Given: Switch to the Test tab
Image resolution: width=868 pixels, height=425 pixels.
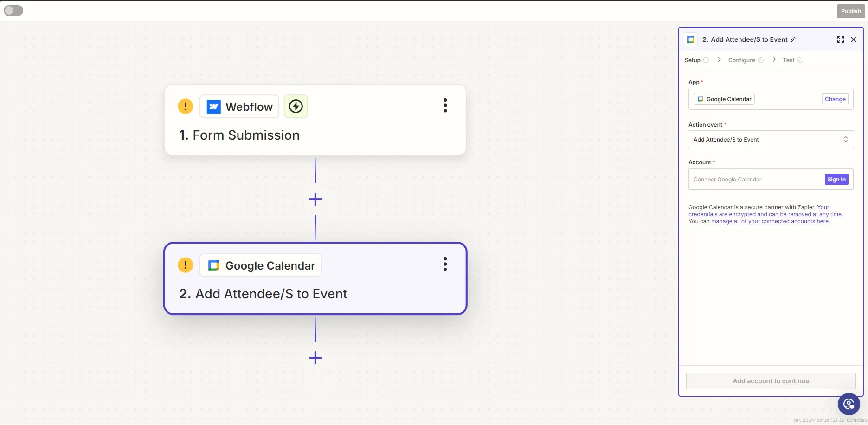Looking at the screenshot, I should (x=789, y=60).
